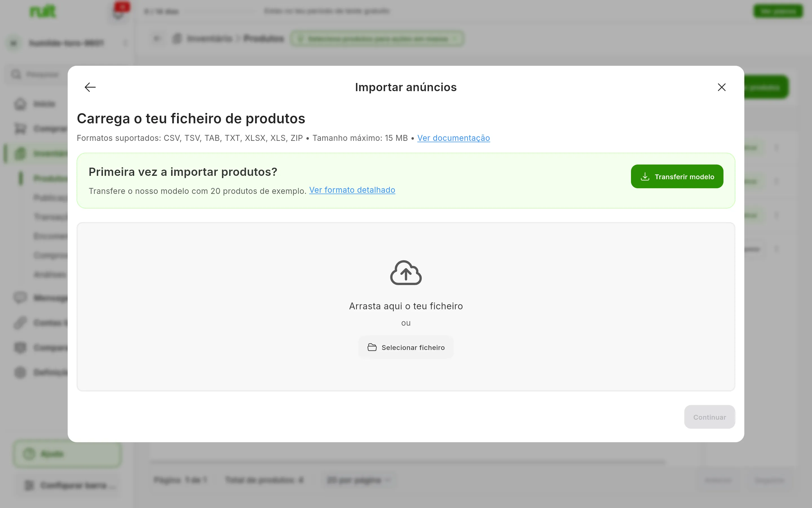Screen dimensions: 812x508
Task: Click Inventário in the background breadcrumb
Action: 209,39
